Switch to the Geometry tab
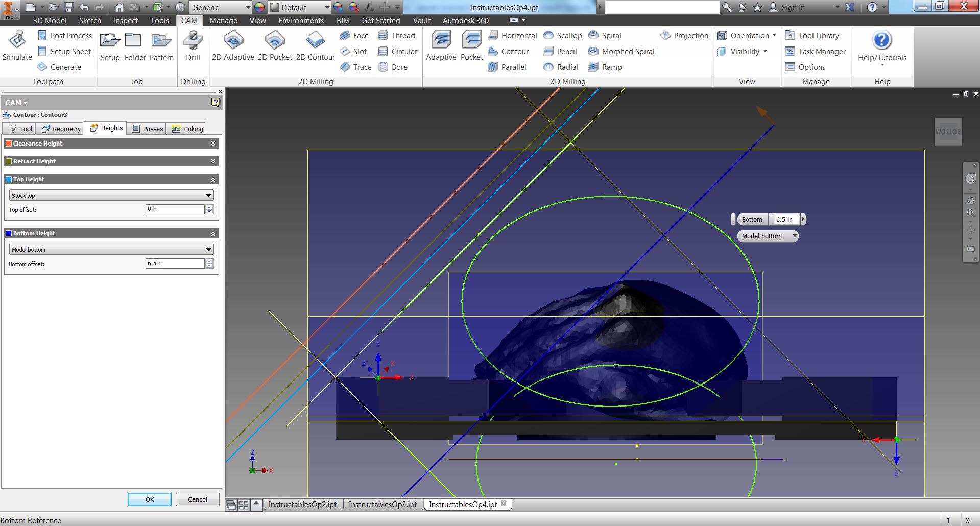Viewport: 980px width, 526px height. click(61, 129)
